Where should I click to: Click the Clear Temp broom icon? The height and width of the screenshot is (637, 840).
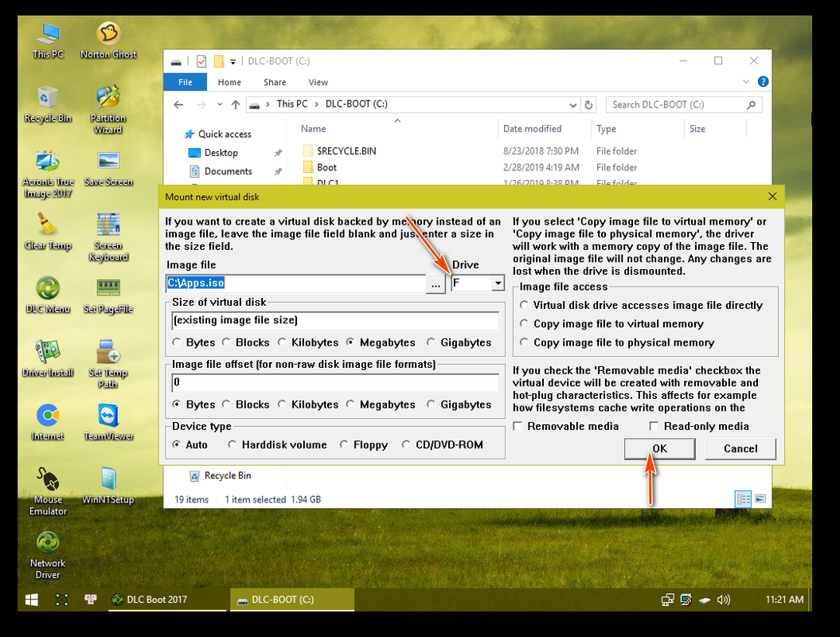[48, 232]
